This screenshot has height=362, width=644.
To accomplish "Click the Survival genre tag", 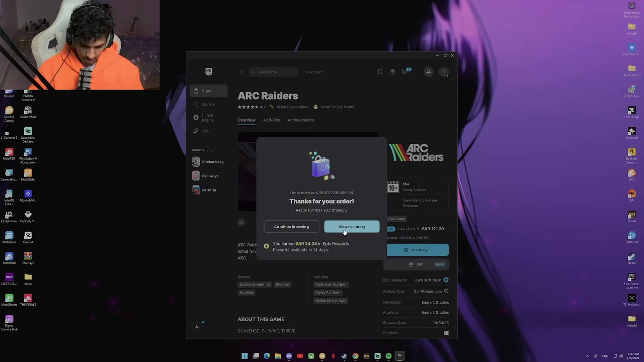I will click(x=247, y=293).
